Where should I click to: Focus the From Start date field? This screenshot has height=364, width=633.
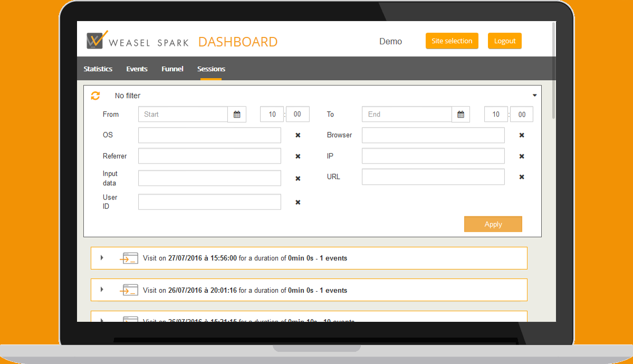point(183,114)
